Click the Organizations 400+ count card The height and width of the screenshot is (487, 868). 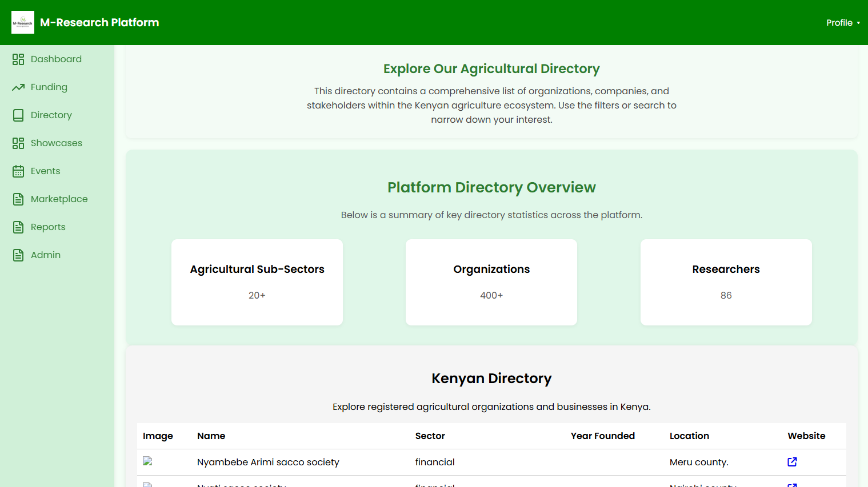tap(491, 282)
